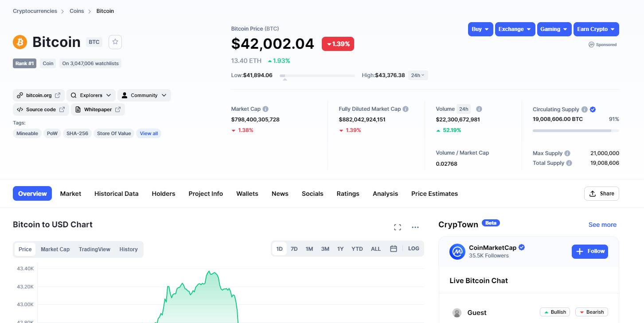The width and height of the screenshot is (644, 323).
Task: Click the external link icon after Source code
Action: click(62, 109)
